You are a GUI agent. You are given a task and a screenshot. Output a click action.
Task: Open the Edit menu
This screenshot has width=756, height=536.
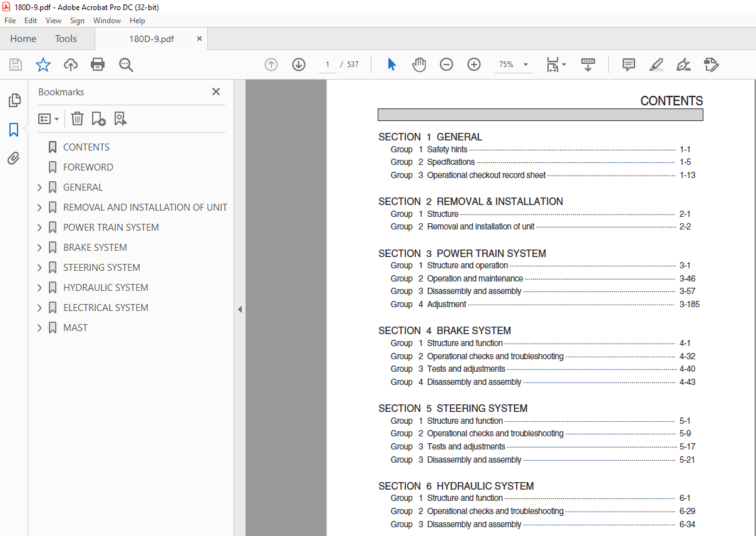point(31,21)
